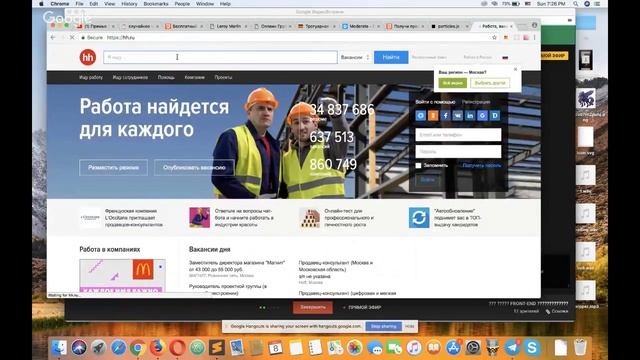Click Ищу сотрудников nav item
This screenshot has width=640, height=360.
(x=130, y=77)
